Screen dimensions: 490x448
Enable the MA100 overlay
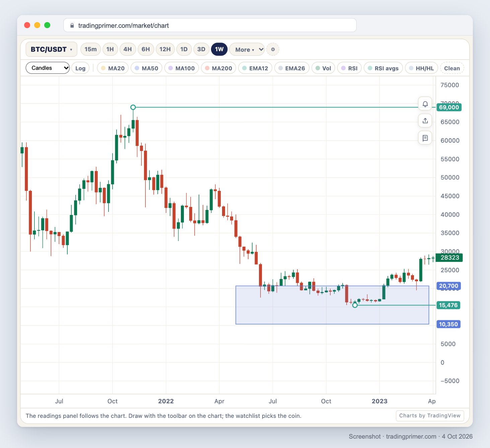182,68
